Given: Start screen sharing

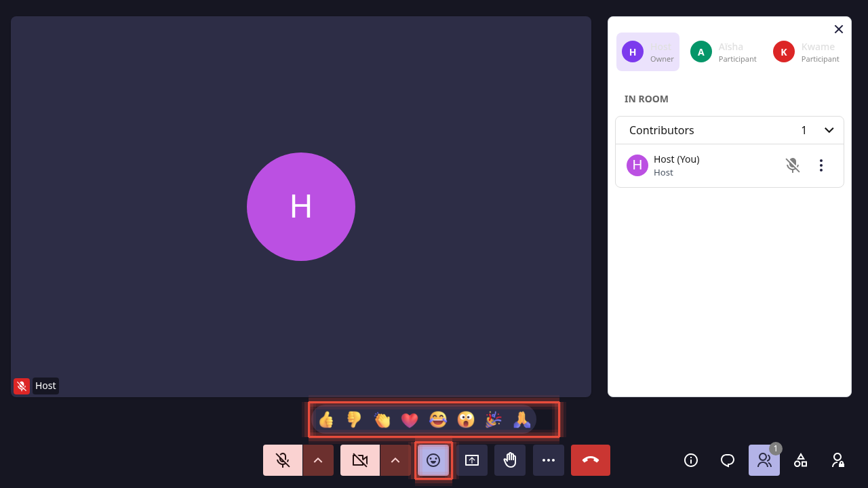Looking at the screenshot, I should pyautogui.click(x=472, y=460).
